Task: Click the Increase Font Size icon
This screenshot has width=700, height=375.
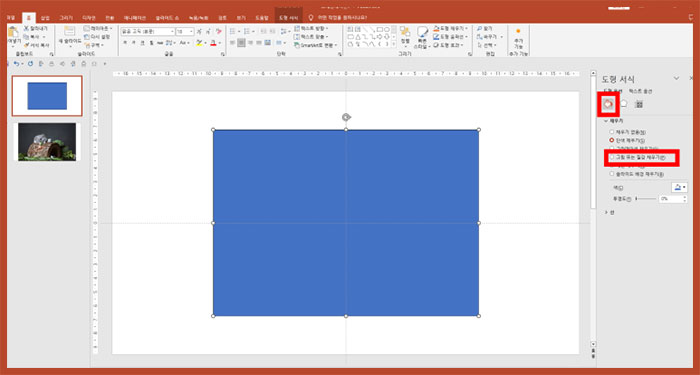Action: [x=200, y=32]
